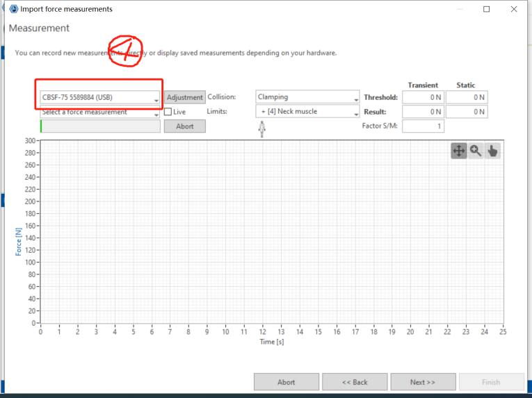The height and width of the screenshot is (398, 532).
Task: Click the Transient Threshold value field
Action: [x=423, y=97]
